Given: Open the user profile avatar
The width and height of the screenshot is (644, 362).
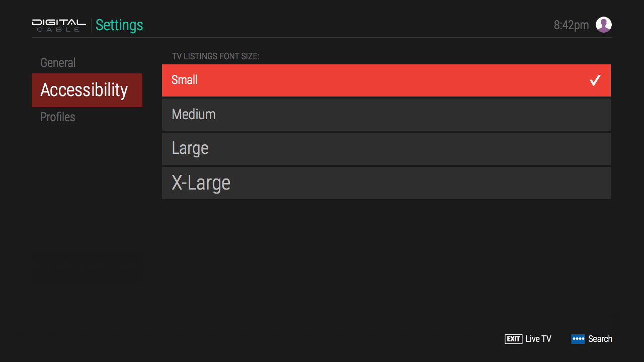Looking at the screenshot, I should point(603,25).
